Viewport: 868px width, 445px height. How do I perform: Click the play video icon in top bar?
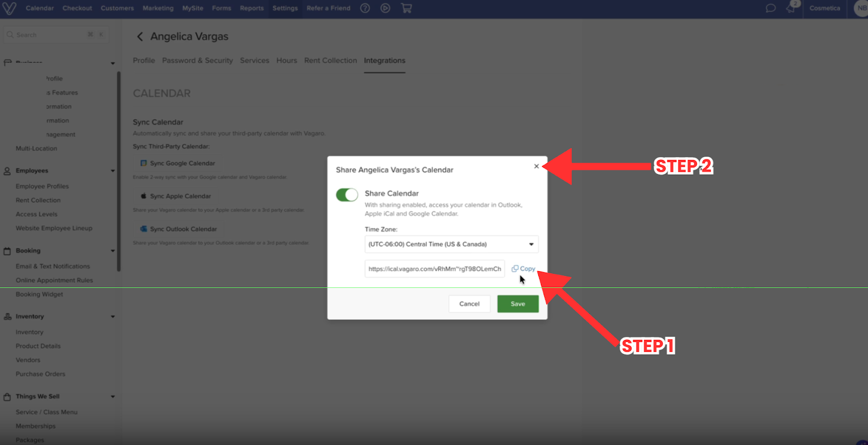click(x=385, y=8)
